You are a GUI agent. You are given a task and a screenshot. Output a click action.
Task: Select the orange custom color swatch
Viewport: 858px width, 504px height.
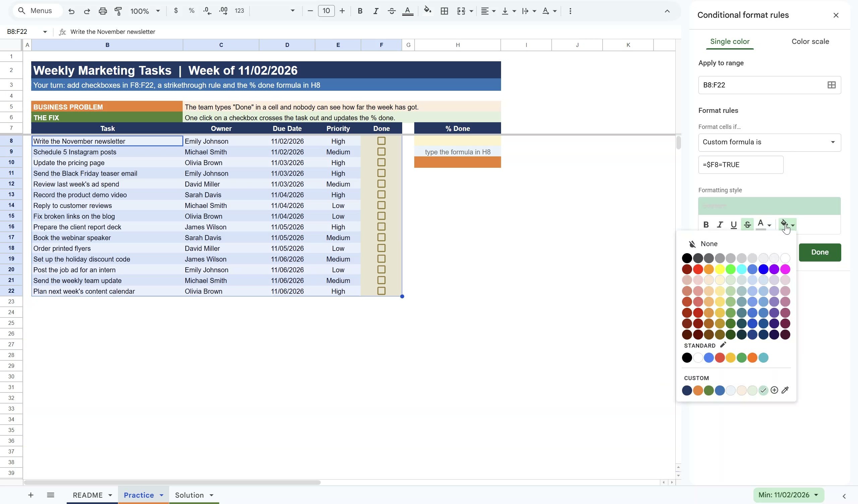(x=698, y=390)
